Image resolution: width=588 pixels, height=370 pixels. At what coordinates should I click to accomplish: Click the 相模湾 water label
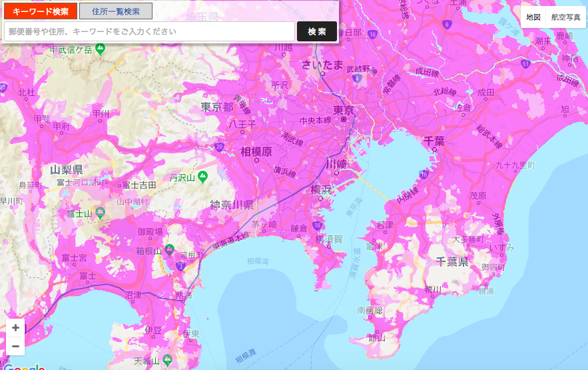click(258, 261)
